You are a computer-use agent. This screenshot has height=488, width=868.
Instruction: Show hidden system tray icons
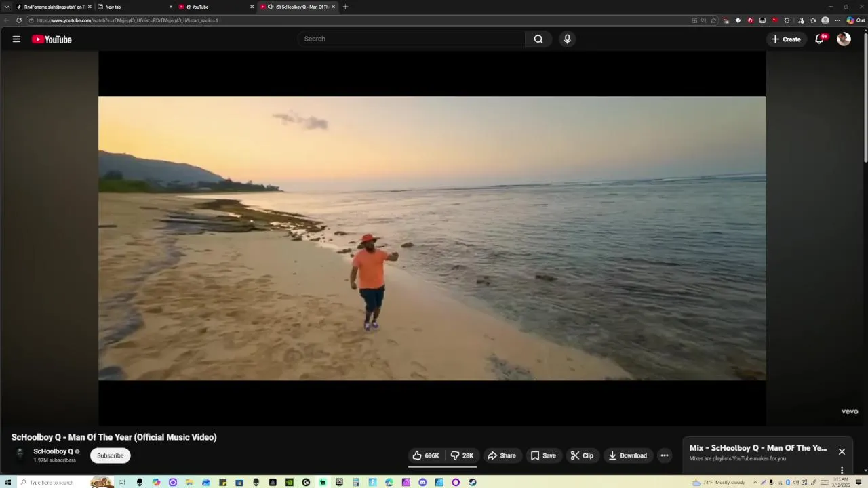[755, 482]
